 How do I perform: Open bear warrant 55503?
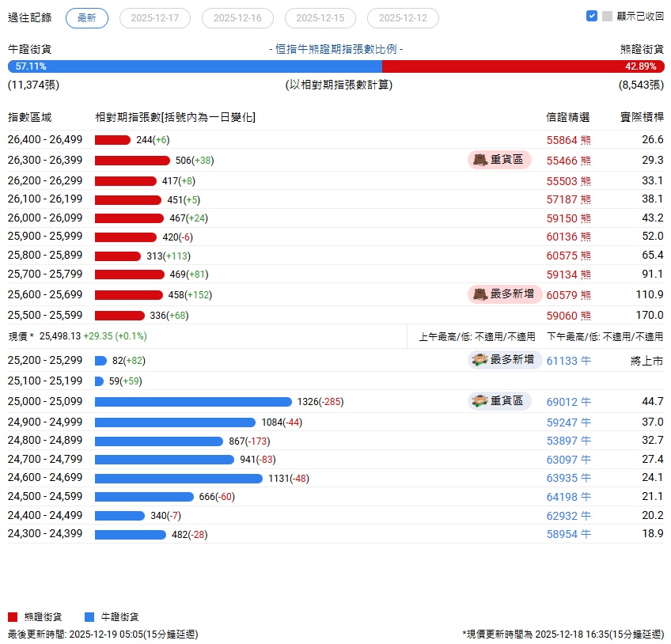(568, 181)
